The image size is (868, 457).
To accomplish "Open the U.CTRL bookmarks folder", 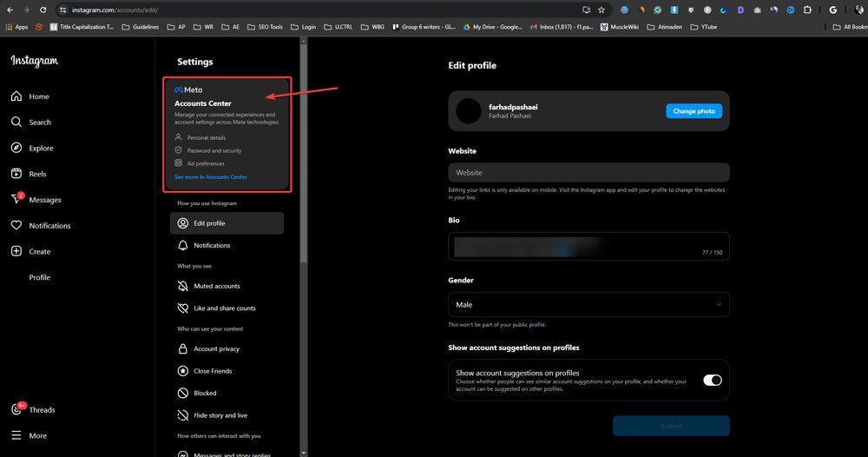I will pos(339,27).
